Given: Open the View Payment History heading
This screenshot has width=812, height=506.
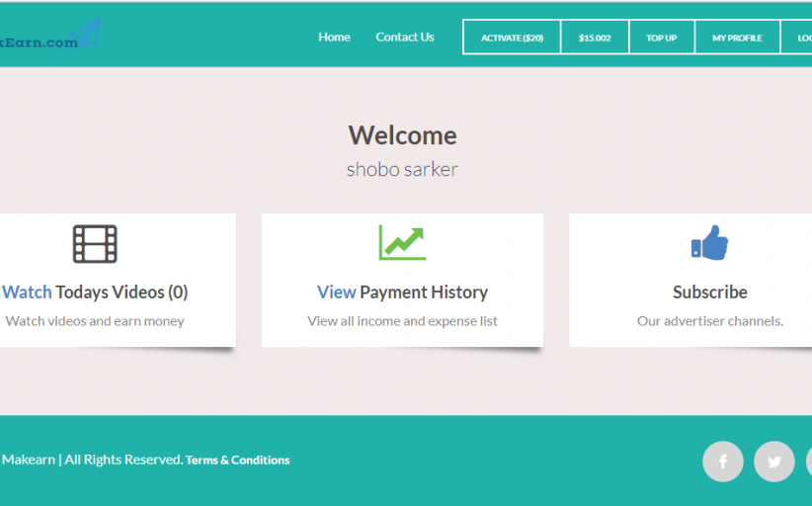Looking at the screenshot, I should pos(402,293).
